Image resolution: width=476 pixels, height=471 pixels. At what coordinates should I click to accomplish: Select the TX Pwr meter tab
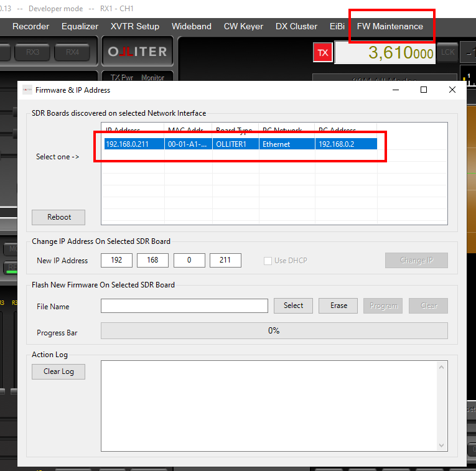122,77
